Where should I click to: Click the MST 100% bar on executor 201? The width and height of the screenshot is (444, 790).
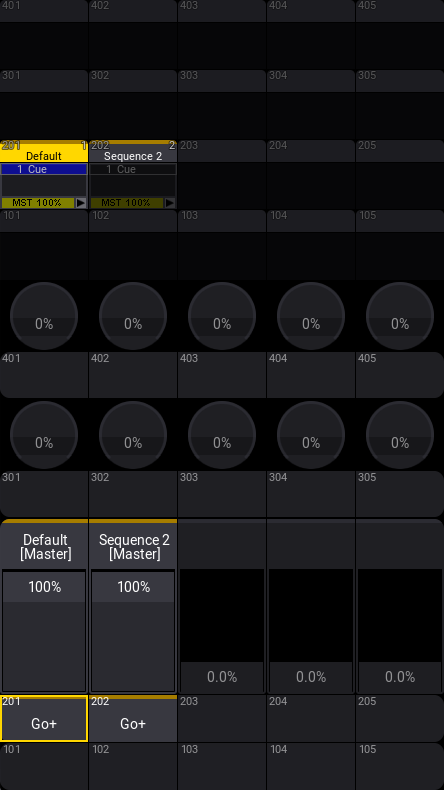[x=38, y=203]
